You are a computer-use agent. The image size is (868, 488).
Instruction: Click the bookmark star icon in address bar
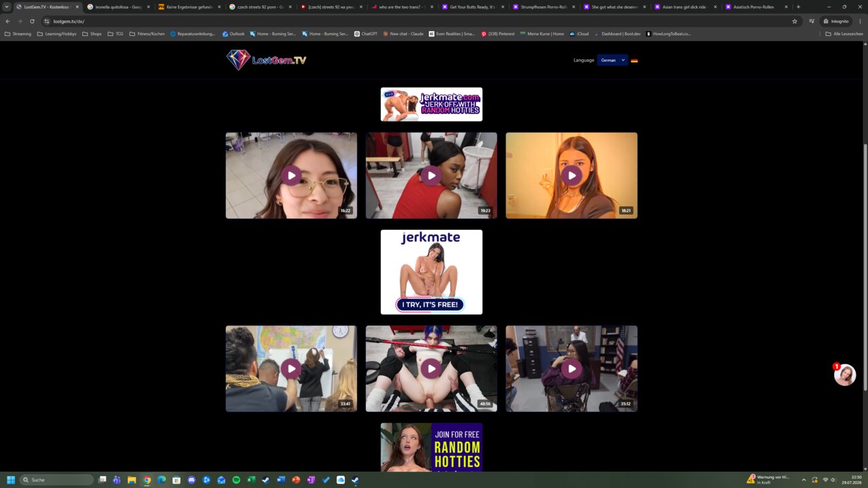click(795, 21)
